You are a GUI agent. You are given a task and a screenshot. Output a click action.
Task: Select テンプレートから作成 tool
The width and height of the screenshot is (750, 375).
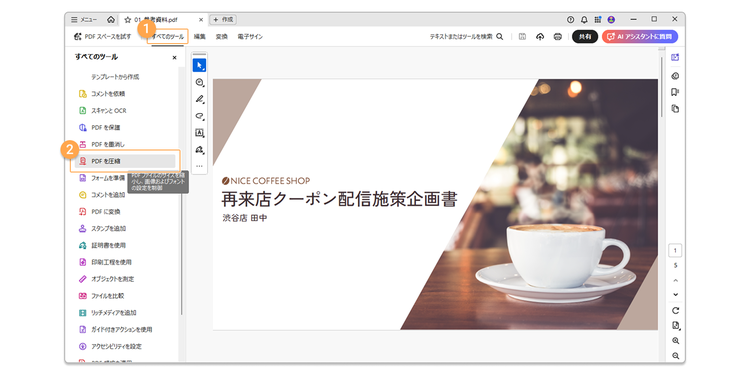[115, 77]
